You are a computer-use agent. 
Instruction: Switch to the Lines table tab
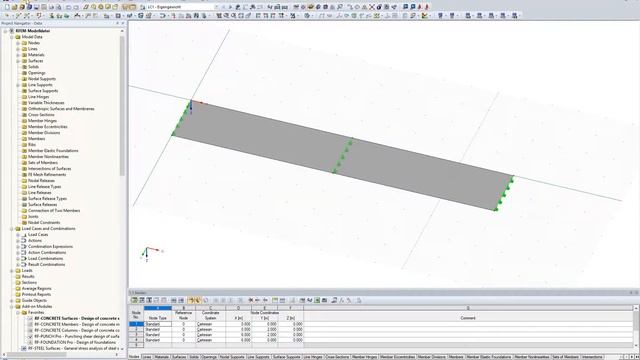[x=147, y=357]
